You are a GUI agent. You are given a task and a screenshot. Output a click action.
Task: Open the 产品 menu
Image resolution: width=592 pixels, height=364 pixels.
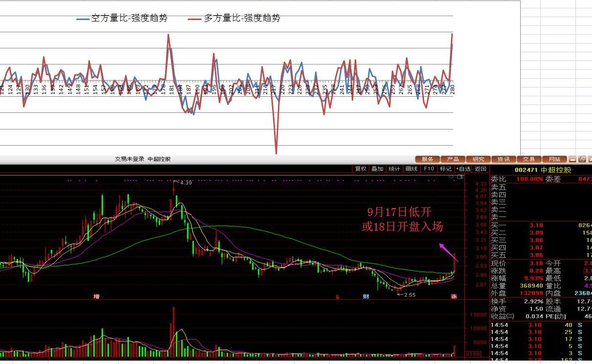click(453, 159)
